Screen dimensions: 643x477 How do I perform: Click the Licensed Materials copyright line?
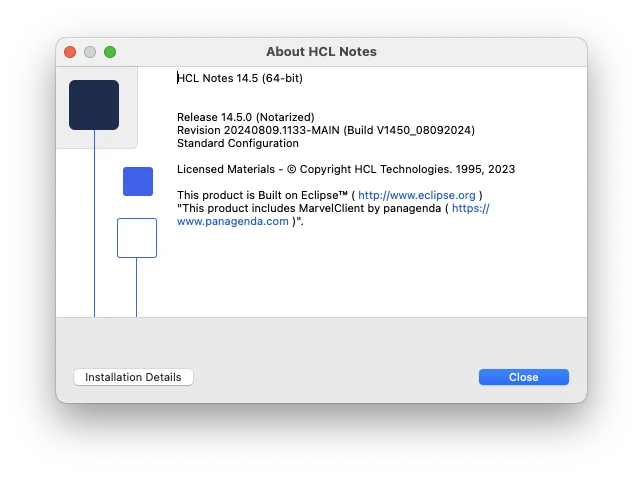click(346, 169)
